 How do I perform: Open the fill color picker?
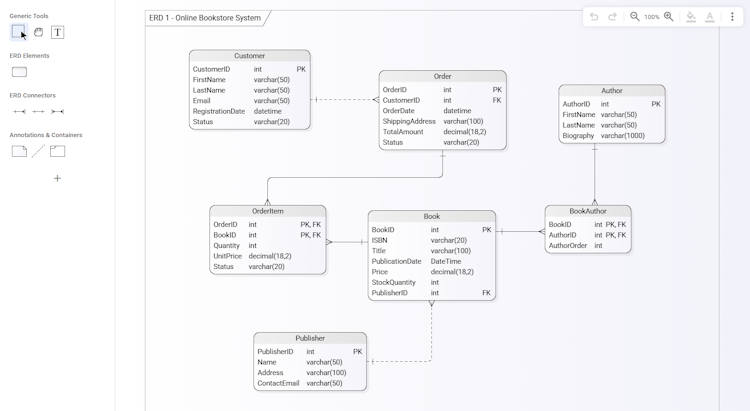click(x=691, y=17)
